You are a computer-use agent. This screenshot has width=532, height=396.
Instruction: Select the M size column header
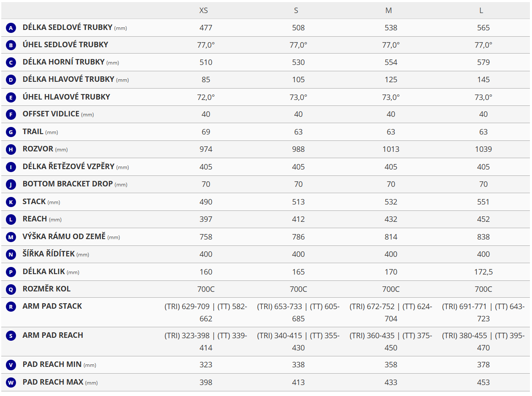389,11
